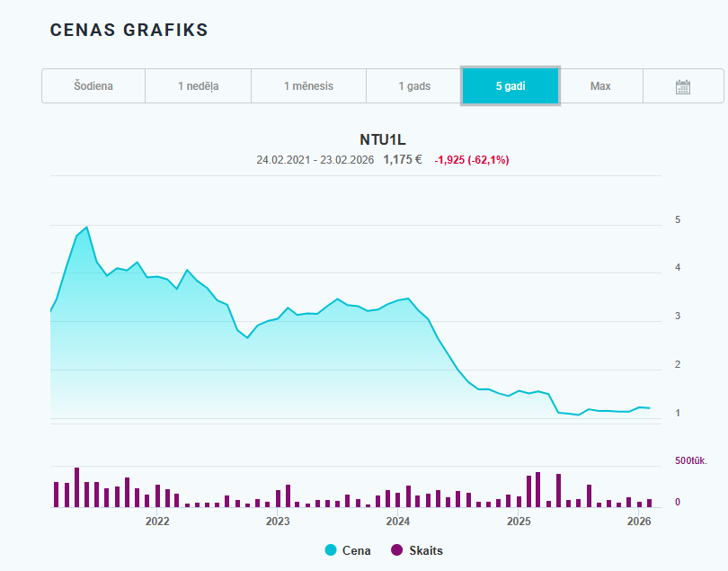The image size is (728, 571).
Task: Click the date range 24.02.2021 - 23.02.2026
Action: [315, 160]
